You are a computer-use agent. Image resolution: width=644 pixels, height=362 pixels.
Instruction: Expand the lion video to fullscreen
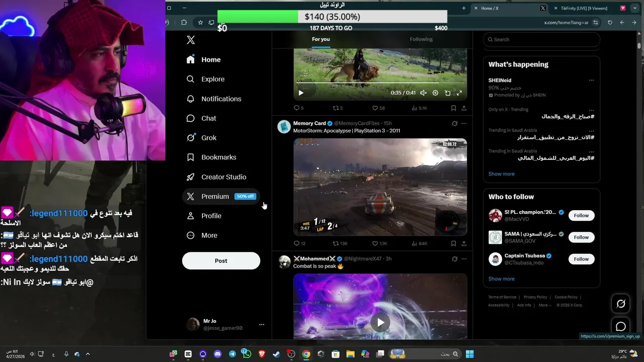(x=459, y=93)
